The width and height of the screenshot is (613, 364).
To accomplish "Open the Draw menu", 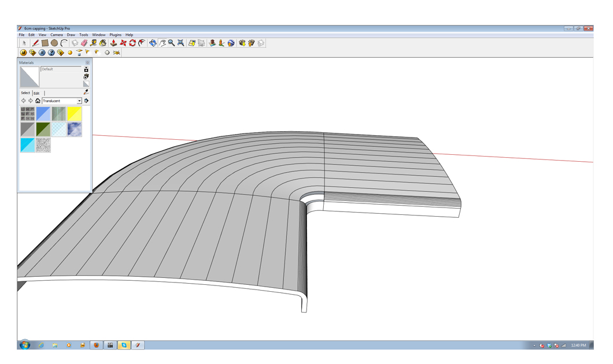I will click(71, 35).
